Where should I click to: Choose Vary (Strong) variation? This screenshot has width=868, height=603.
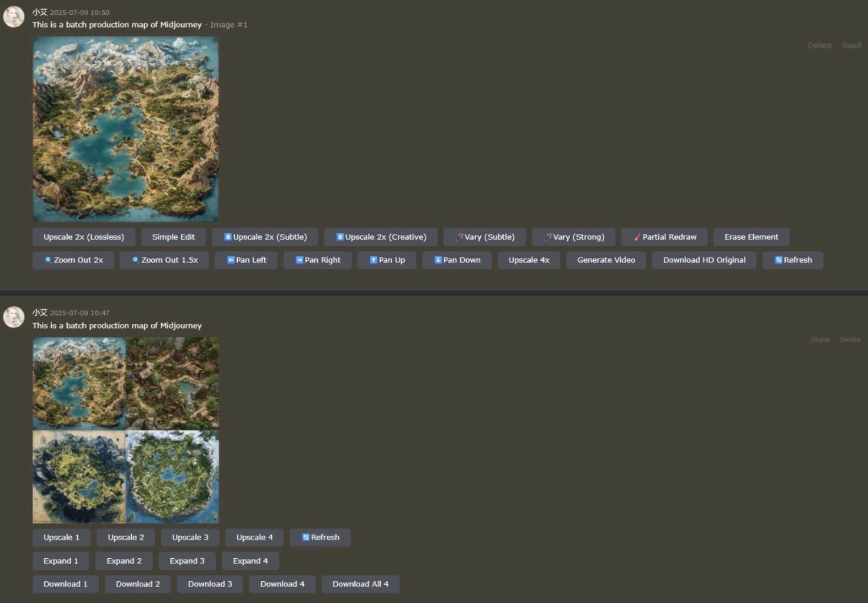click(x=573, y=237)
